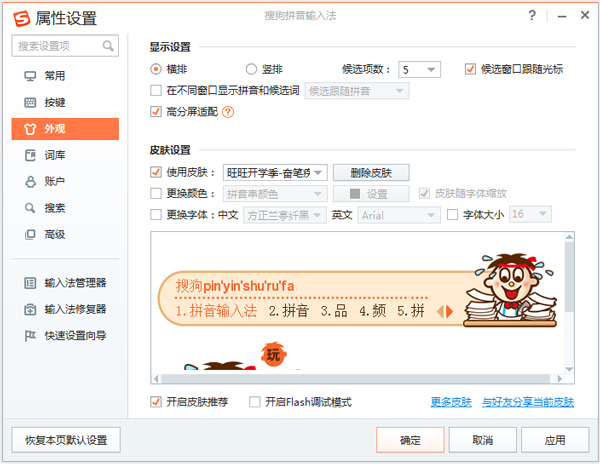Click the preview vertical scrollbar thumb

pyautogui.click(x=569, y=276)
